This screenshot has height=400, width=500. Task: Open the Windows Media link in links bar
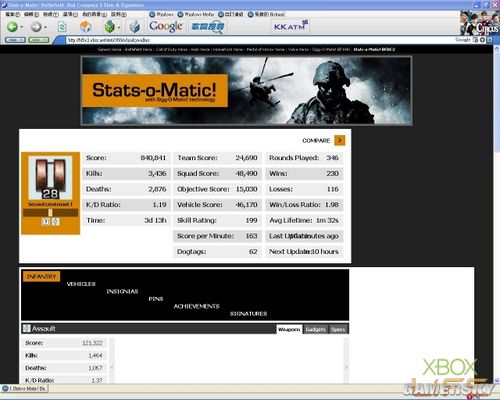coord(196,14)
